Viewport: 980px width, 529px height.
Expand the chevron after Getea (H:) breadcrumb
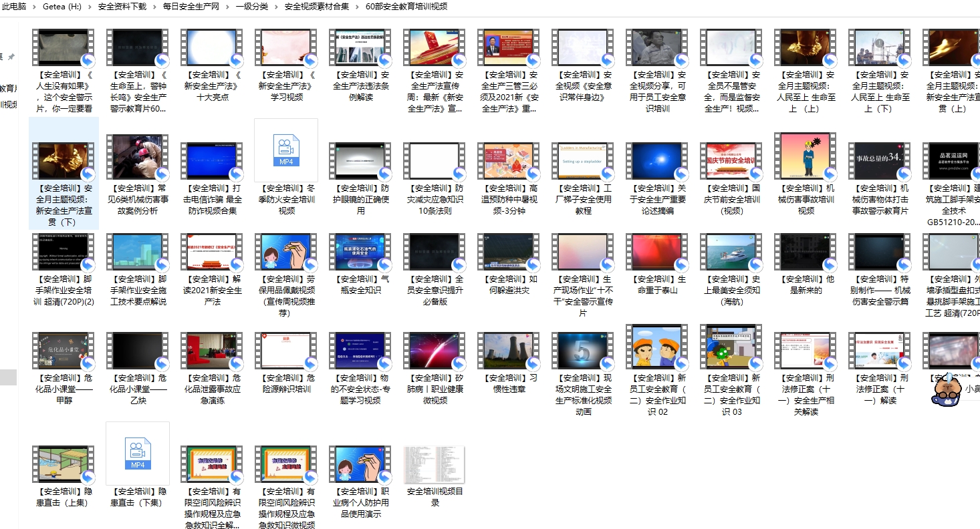(90, 7)
